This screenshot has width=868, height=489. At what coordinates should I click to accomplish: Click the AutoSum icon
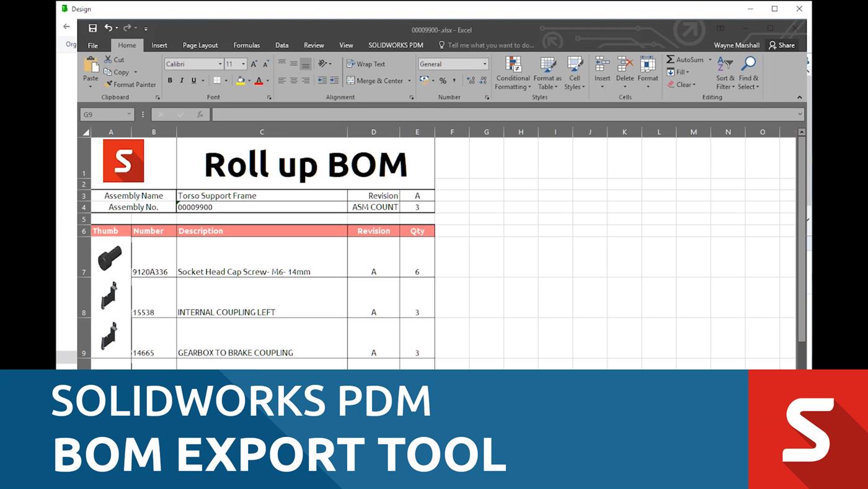tap(686, 60)
